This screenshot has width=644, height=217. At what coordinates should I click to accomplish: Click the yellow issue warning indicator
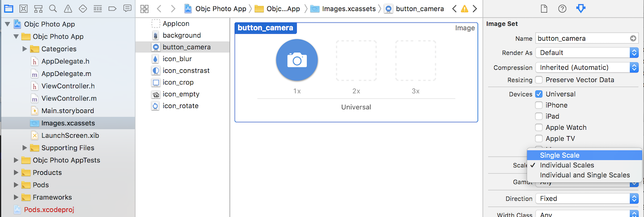(x=465, y=9)
